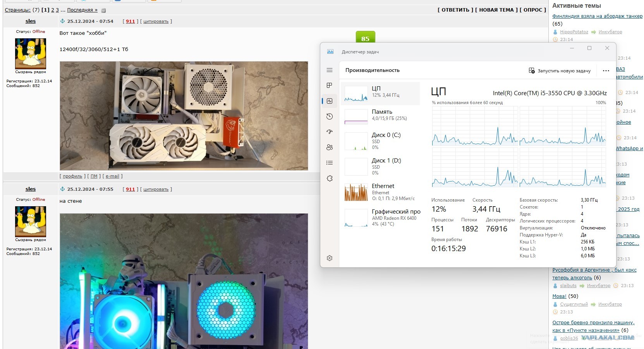Open the Мова! topic link
The height and width of the screenshot is (349, 644).
[x=559, y=296]
